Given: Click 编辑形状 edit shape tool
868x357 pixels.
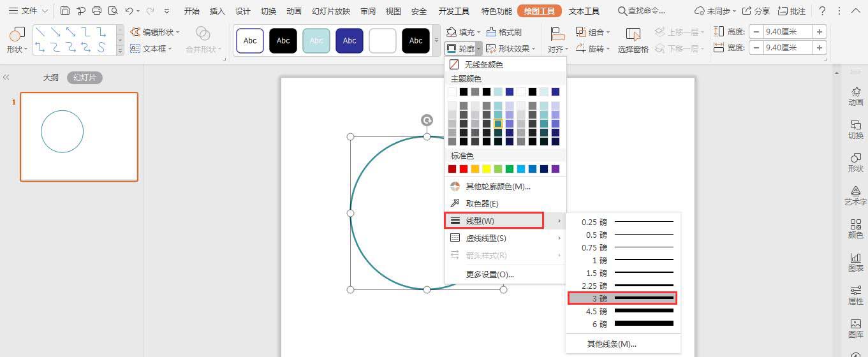Looking at the screenshot, I should point(154,32).
